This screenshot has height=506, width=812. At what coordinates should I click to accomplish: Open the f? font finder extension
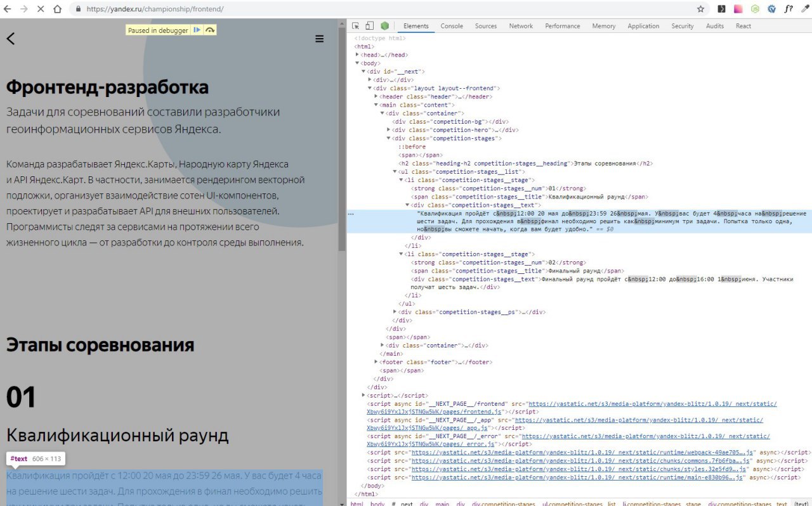(789, 9)
